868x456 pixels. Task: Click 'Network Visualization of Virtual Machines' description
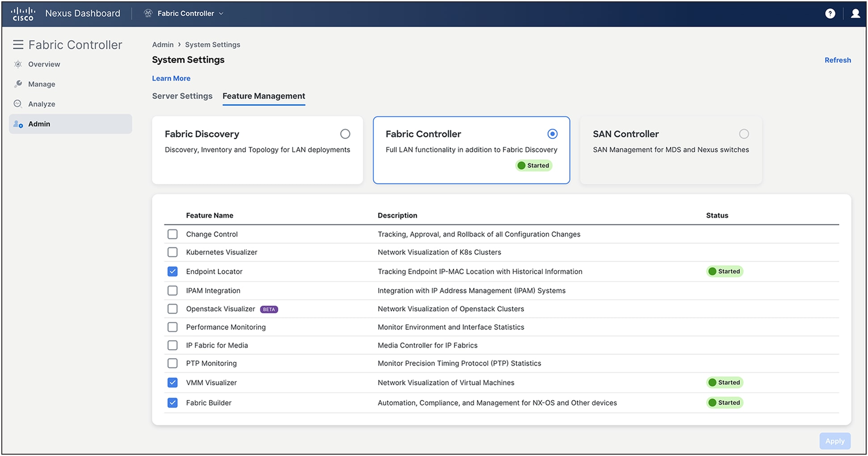coord(446,383)
